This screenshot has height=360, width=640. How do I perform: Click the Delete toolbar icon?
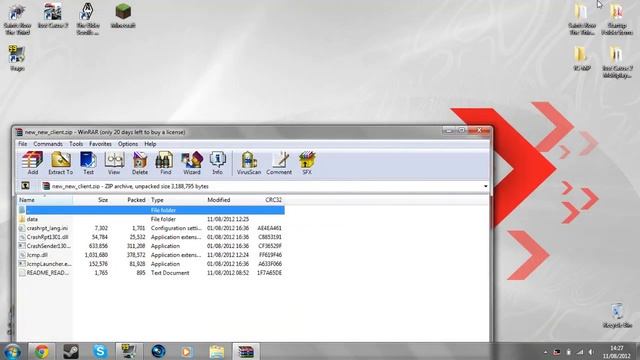pos(140,163)
